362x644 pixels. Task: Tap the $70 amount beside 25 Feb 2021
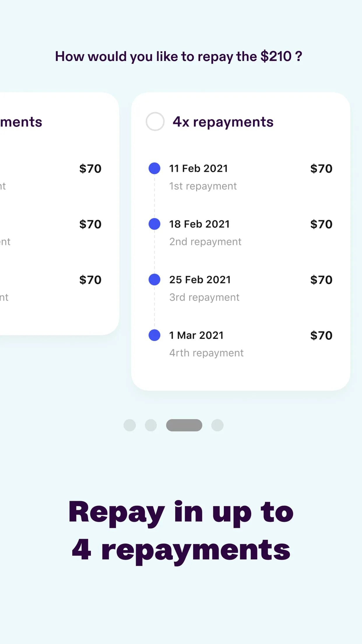(321, 279)
